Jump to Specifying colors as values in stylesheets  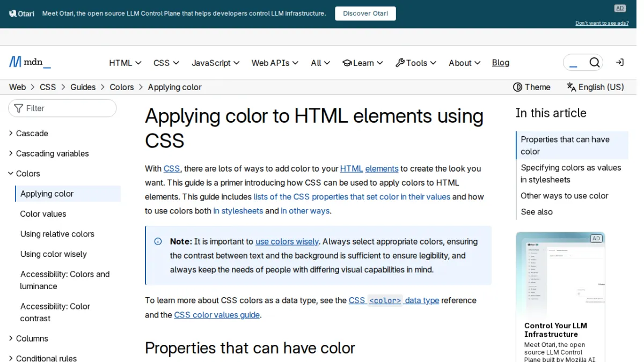571,174
